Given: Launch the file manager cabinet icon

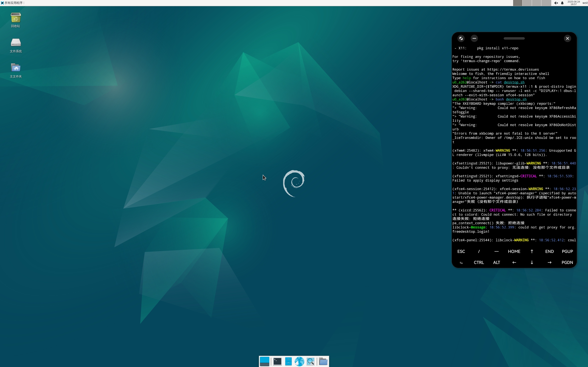Looking at the screenshot, I should pyautogui.click(x=288, y=361).
